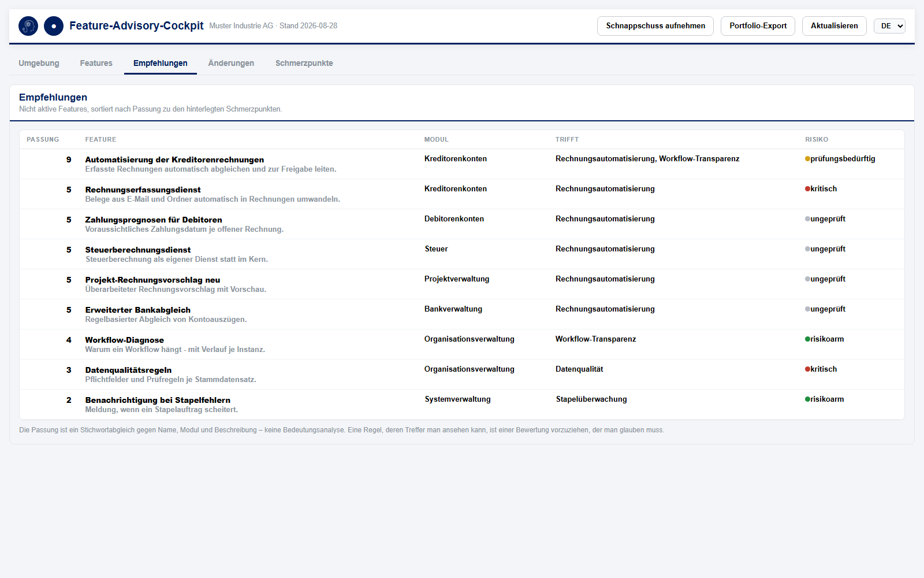This screenshot has width=924, height=578.
Task: Click ungeprüft risk for Steuerberechnungsdienst
Action: point(825,249)
